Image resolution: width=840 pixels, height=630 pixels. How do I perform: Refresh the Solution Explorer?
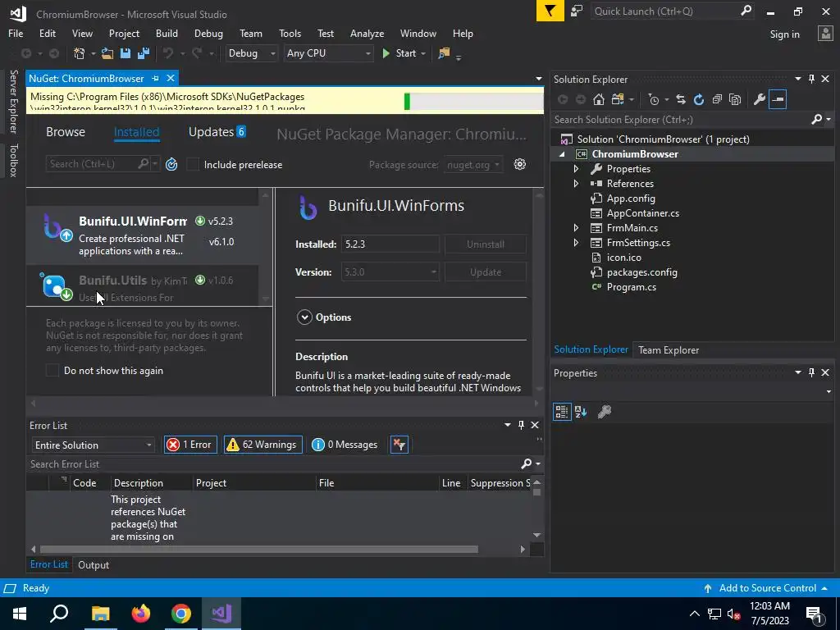coord(699,99)
